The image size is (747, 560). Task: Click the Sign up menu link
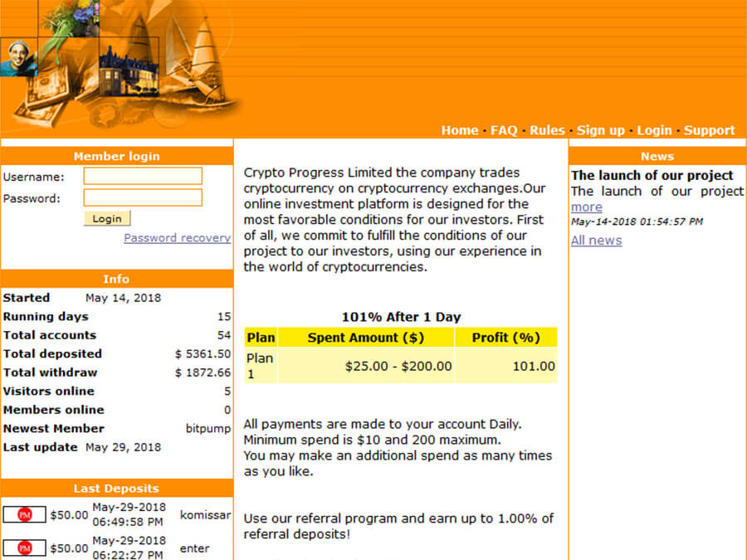click(600, 130)
